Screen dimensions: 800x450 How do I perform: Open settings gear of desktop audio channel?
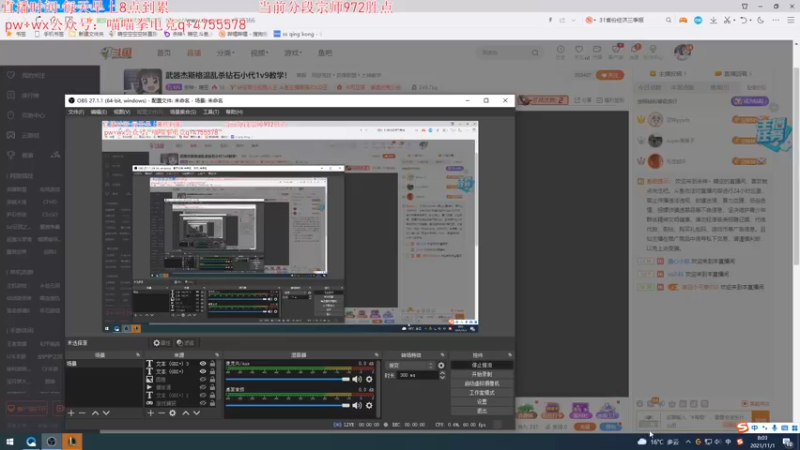click(x=369, y=405)
